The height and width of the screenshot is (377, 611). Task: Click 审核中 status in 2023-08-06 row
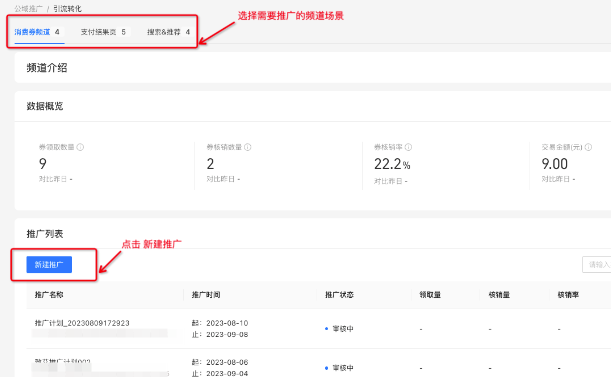343,368
